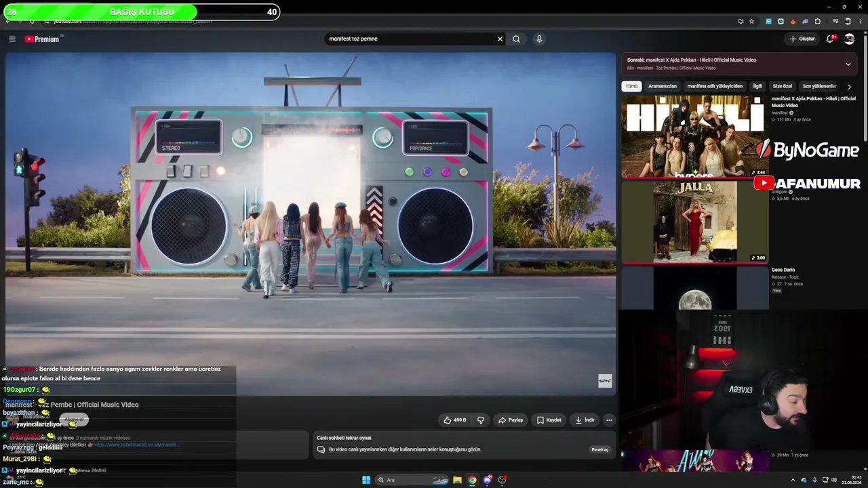
Task: Go to YouTube Premium home logo
Action: click(43, 39)
